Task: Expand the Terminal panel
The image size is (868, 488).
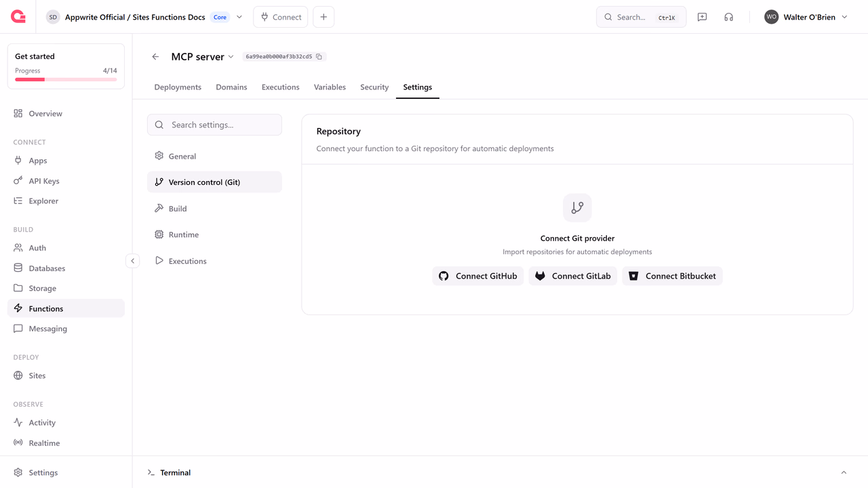Action: pos(844,472)
